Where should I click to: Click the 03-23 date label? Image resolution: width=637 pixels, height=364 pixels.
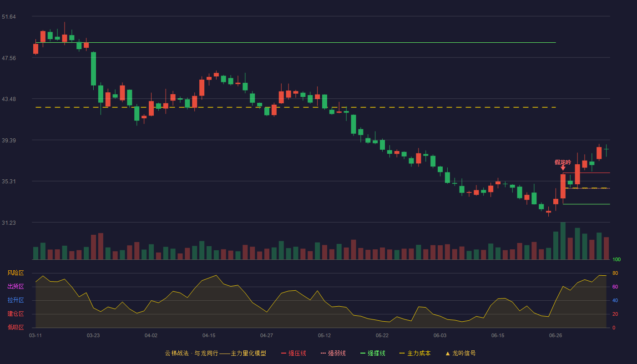point(93,335)
